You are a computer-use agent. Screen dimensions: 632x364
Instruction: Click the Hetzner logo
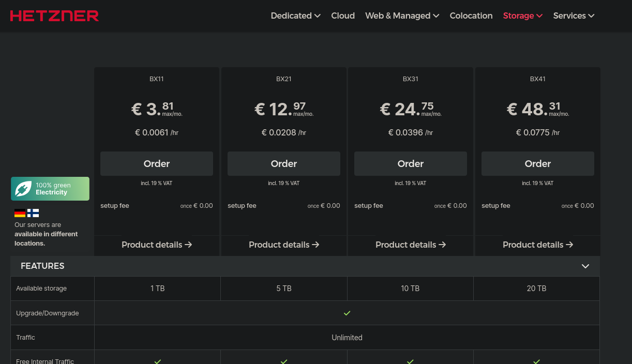(54, 16)
